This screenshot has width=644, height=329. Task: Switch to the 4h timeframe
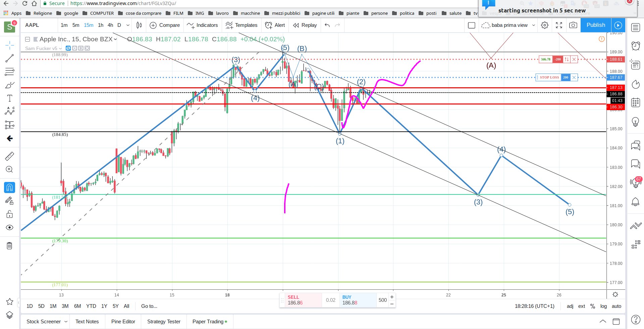110,25
